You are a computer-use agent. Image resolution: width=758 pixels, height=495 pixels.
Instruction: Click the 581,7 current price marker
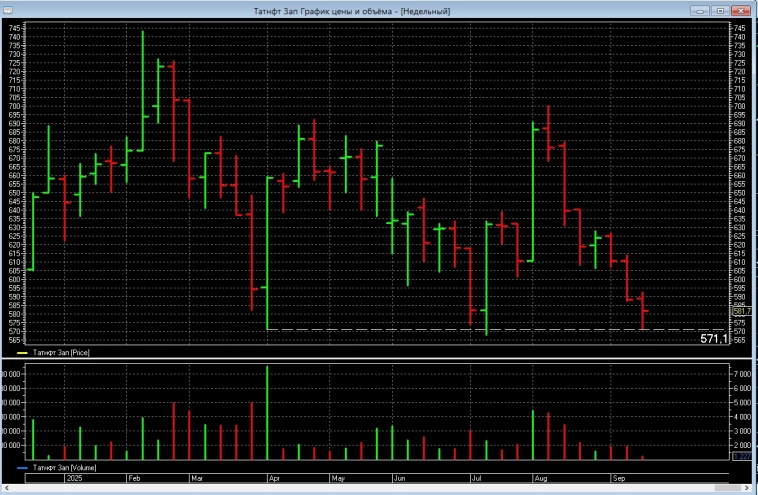pos(741,312)
